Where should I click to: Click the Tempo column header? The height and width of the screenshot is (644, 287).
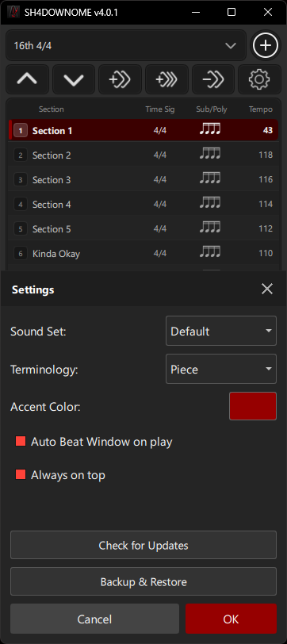coord(261,109)
